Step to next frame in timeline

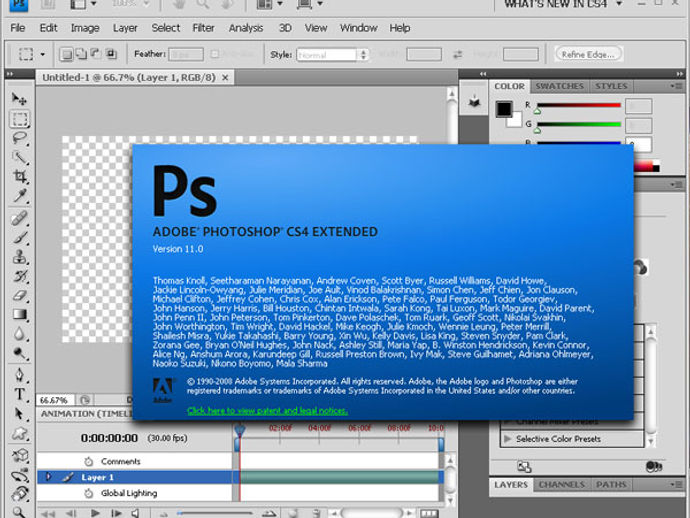coord(116,513)
